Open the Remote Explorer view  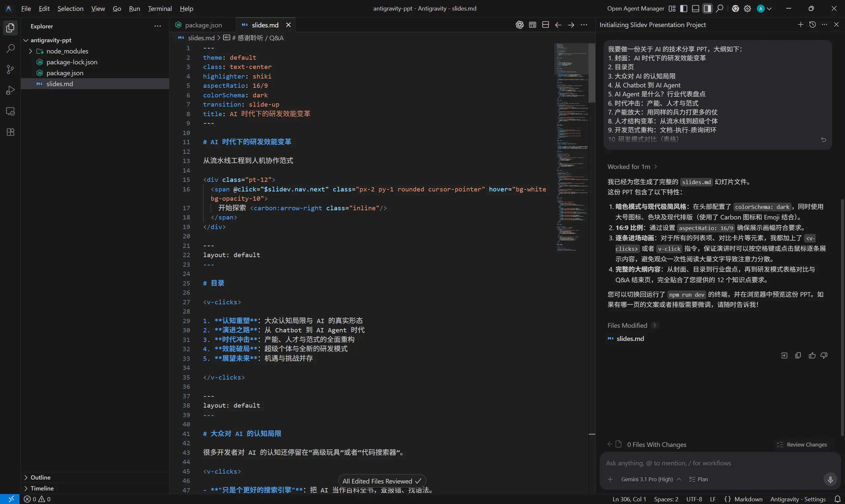tap(10, 111)
